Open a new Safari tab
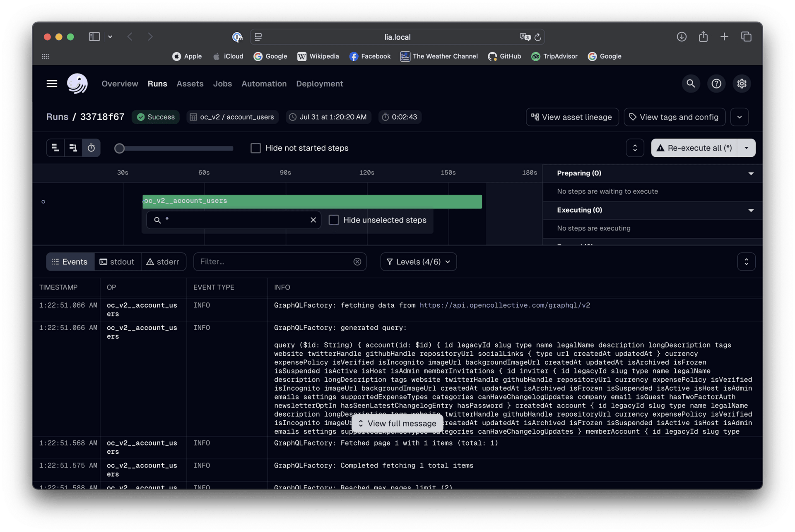Viewport: 795px width, 532px height. (724, 37)
